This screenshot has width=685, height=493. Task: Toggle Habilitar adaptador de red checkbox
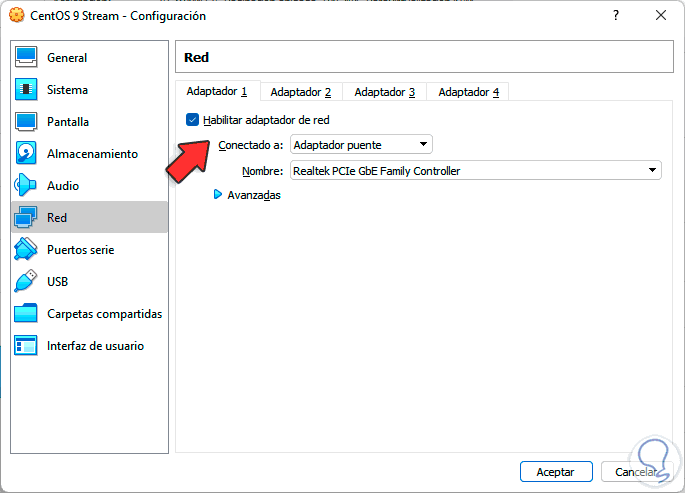193,120
